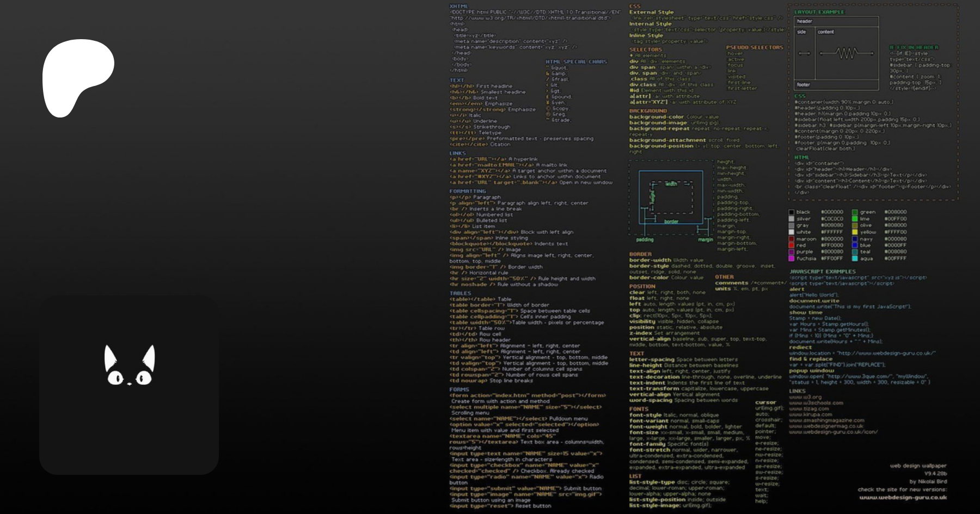Click the www.w3schools.com link

pyautogui.click(x=816, y=403)
